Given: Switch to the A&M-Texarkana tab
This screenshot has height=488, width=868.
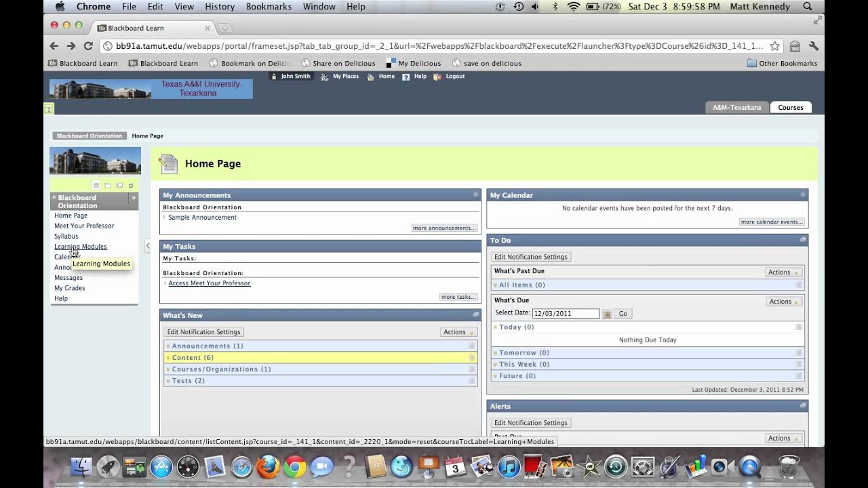Looking at the screenshot, I should point(736,107).
